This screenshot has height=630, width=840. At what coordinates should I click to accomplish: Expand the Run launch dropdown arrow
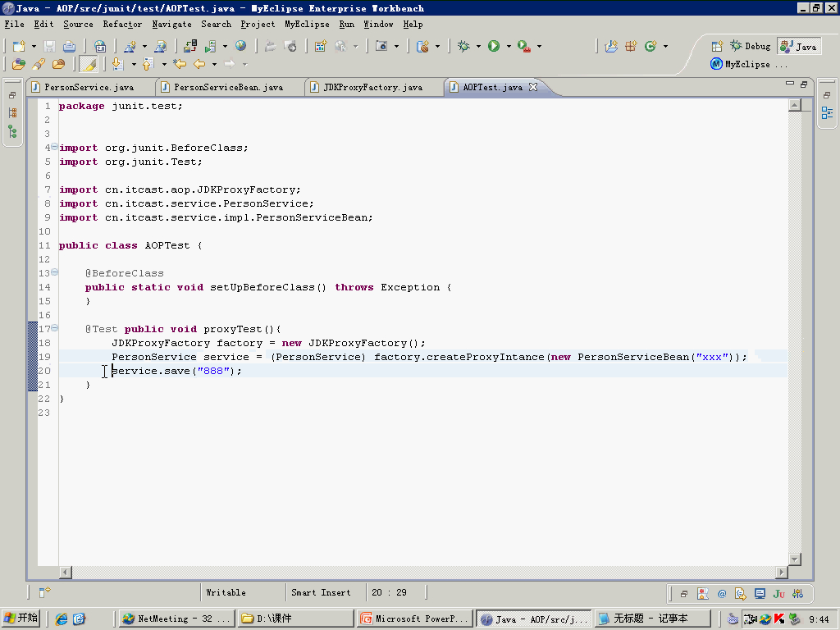pyautogui.click(x=509, y=47)
